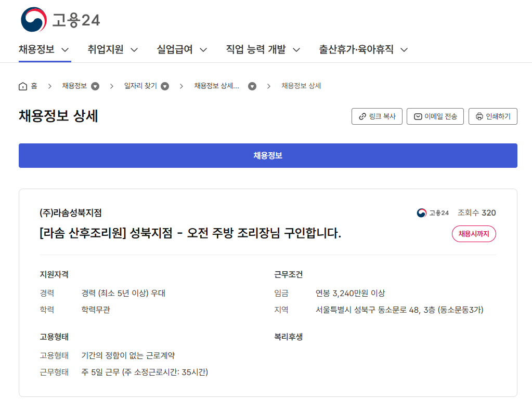
Task: Click the 채용시까지 deadline badge
Action: point(474,234)
